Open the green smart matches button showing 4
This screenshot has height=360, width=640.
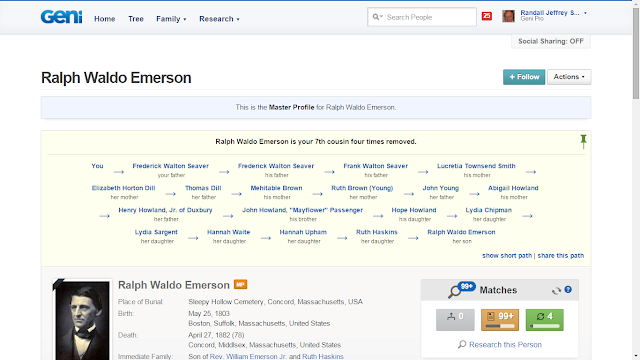tap(544, 320)
